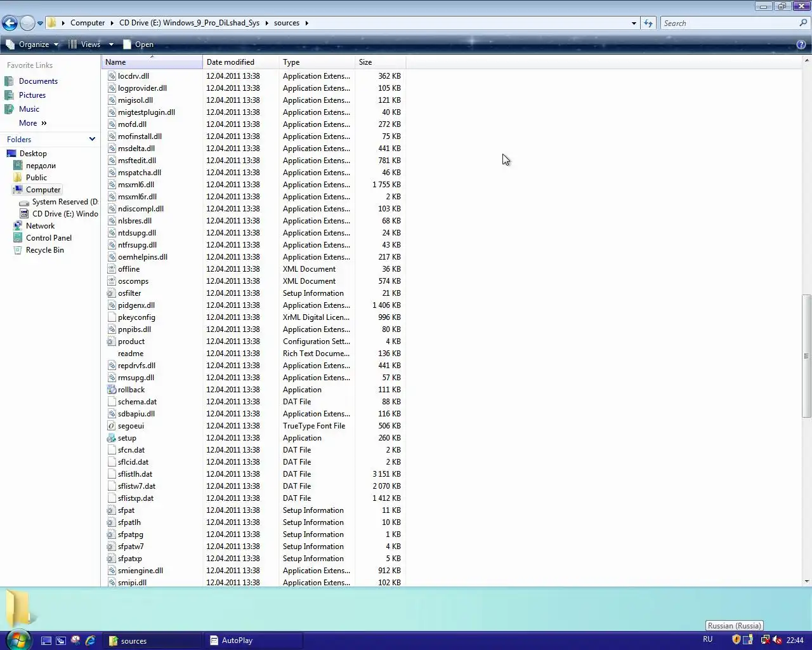Select the locdrv.dll file icon

(112, 76)
